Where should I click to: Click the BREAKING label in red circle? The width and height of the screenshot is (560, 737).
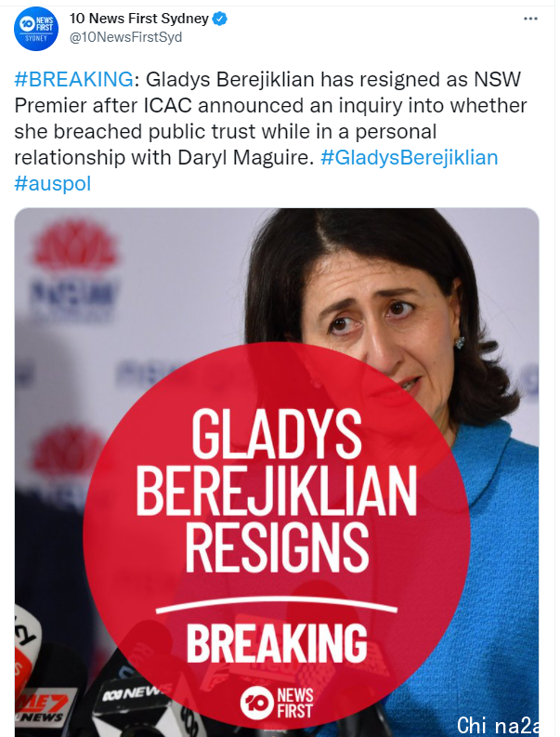[277, 642]
